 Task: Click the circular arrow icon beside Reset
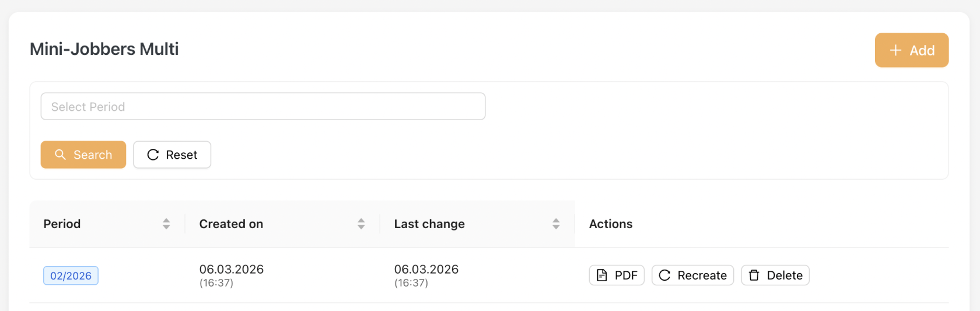coord(153,155)
